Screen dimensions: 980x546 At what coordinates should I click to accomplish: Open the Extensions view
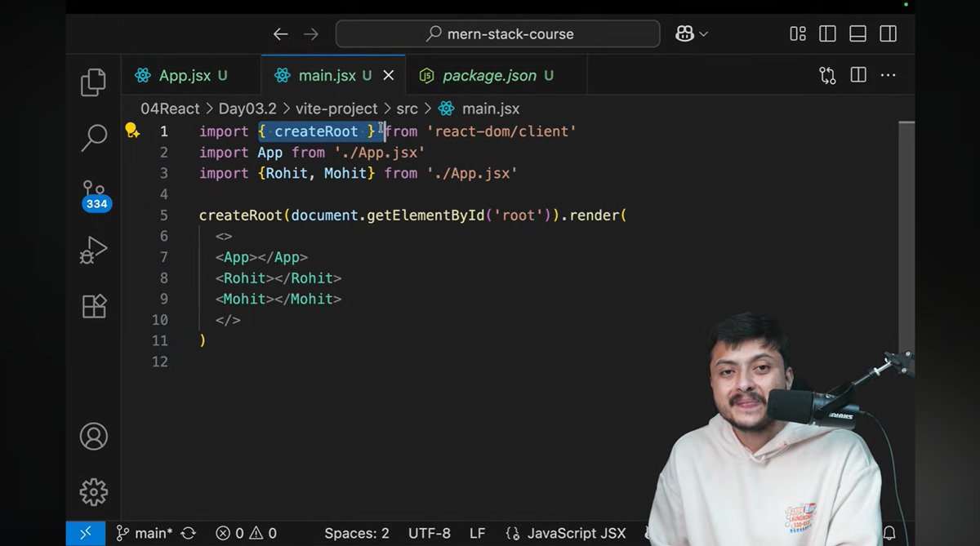[x=94, y=306]
